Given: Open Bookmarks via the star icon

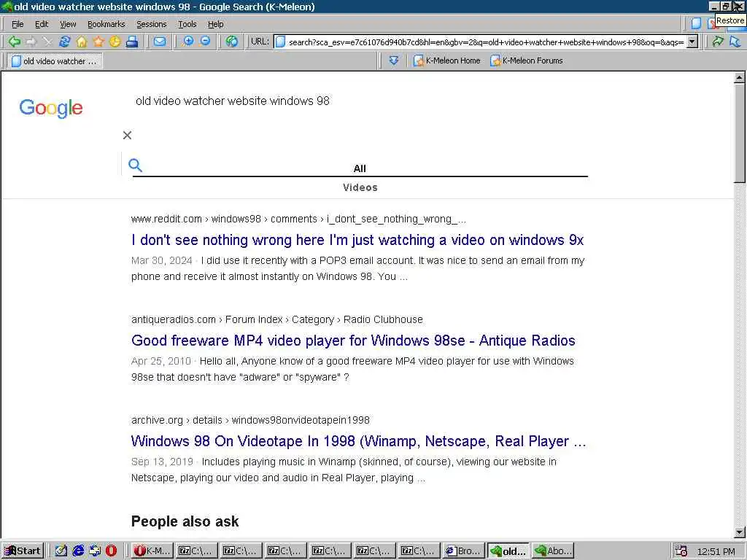Looking at the screenshot, I should [98, 42].
